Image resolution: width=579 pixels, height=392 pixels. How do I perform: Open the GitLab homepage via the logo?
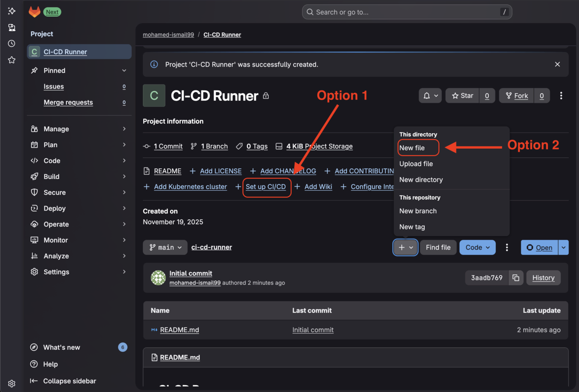pyautogui.click(x=34, y=11)
